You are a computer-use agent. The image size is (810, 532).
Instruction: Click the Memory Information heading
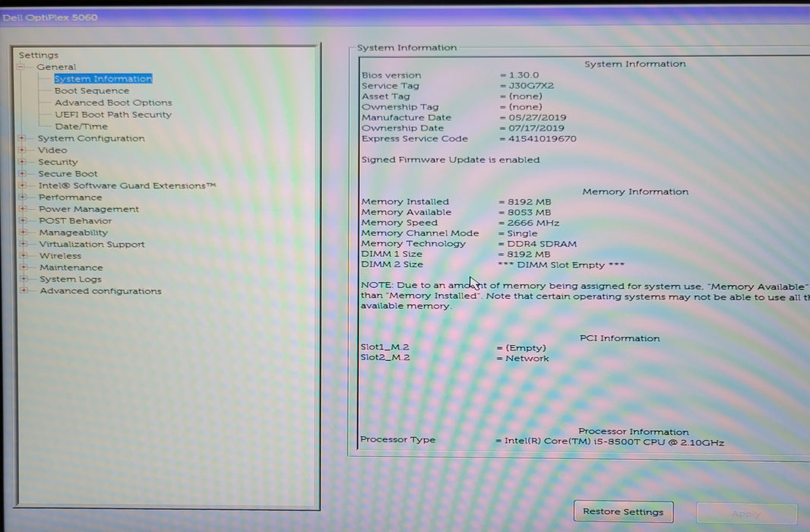tap(635, 191)
